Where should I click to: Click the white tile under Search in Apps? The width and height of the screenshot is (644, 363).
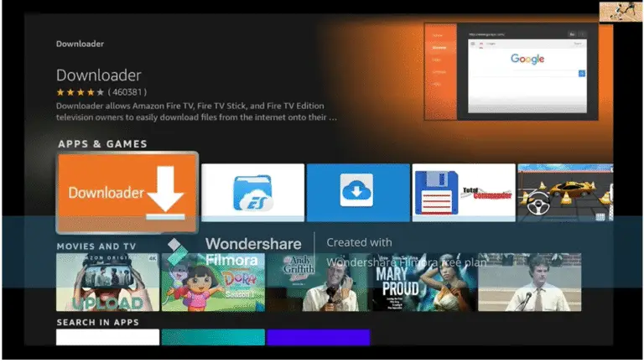tap(107, 337)
